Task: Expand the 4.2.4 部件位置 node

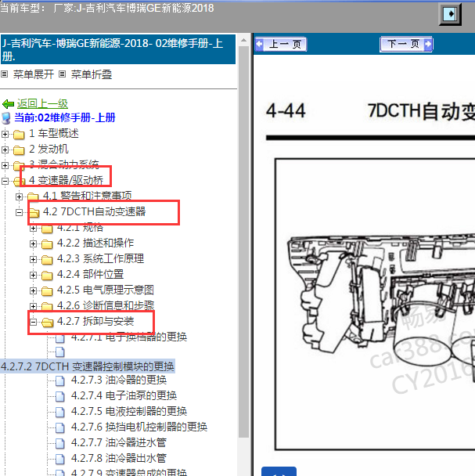Action: (33, 275)
